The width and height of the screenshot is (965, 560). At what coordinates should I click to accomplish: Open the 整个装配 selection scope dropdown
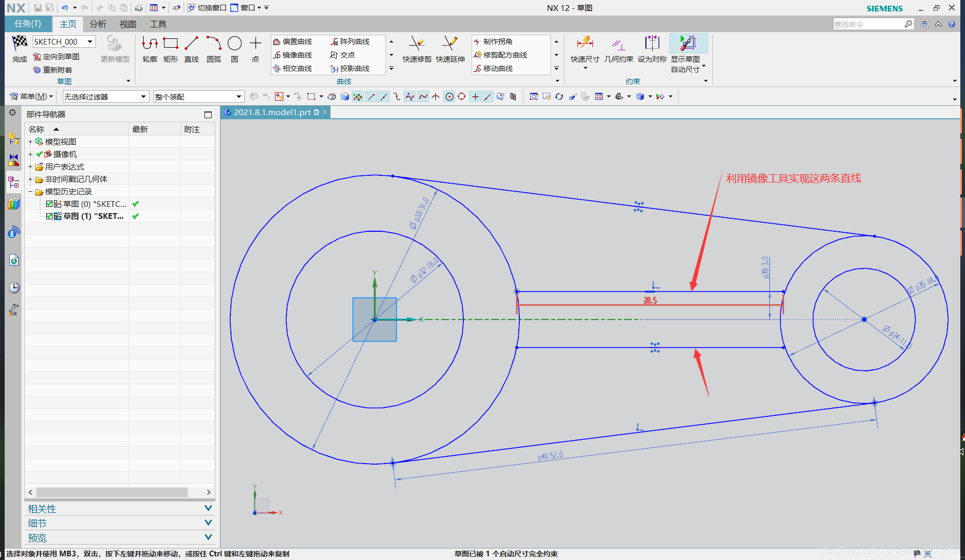pos(199,96)
